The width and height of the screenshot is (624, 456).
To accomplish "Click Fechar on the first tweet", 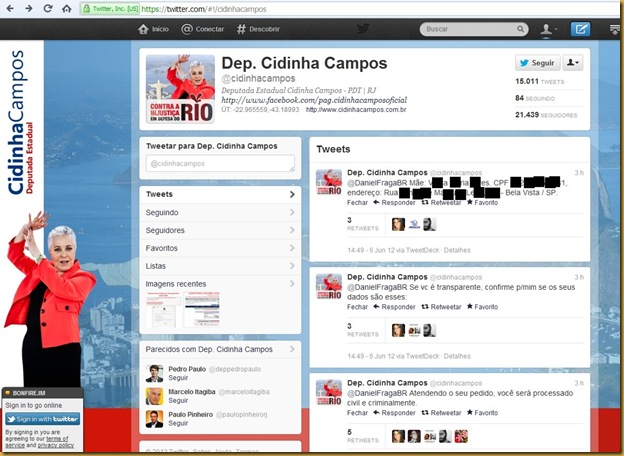I will click(x=357, y=203).
